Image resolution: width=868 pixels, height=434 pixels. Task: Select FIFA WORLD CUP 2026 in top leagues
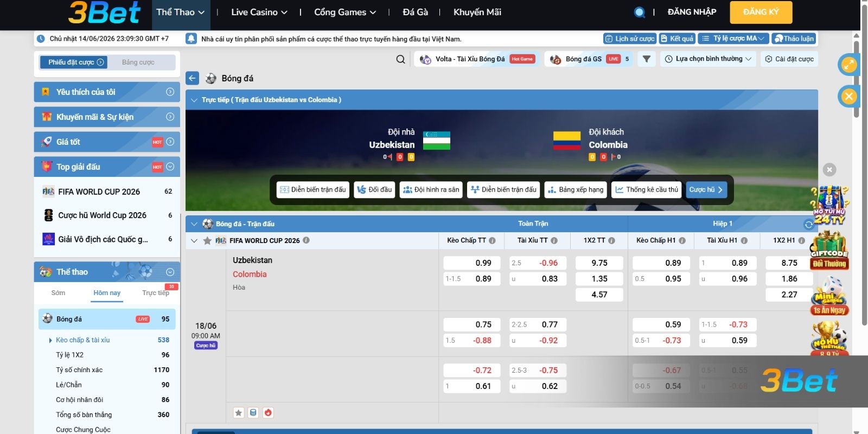pos(107,192)
